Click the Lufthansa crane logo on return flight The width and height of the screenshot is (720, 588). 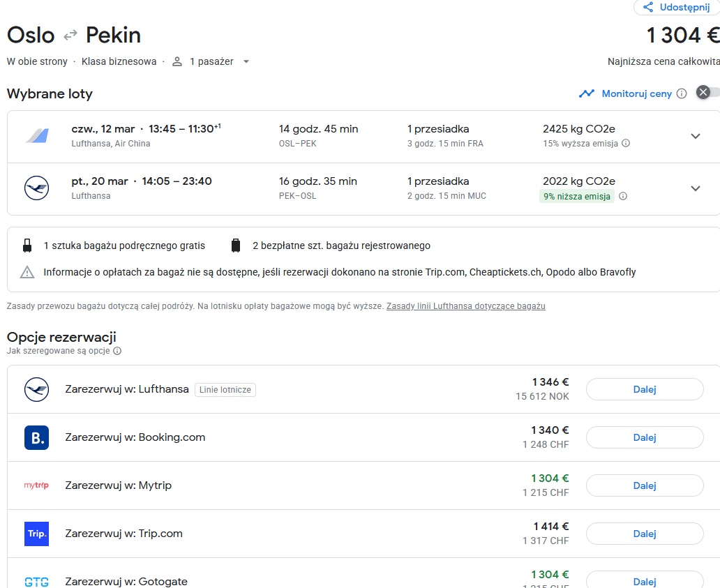(x=37, y=188)
